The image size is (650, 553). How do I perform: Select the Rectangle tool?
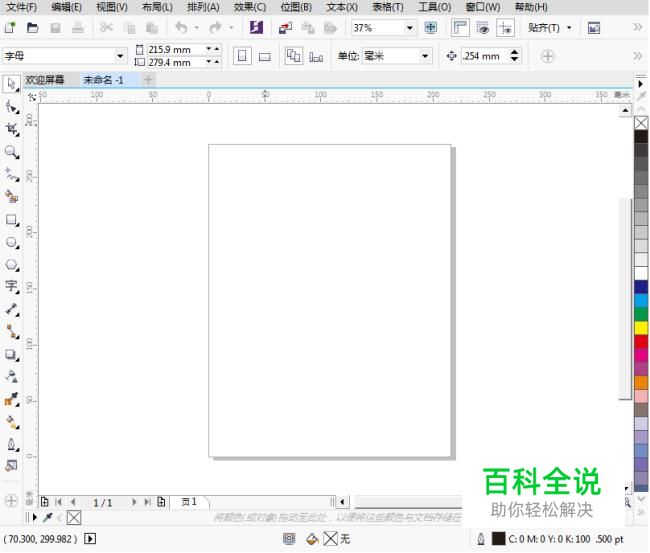(x=12, y=220)
